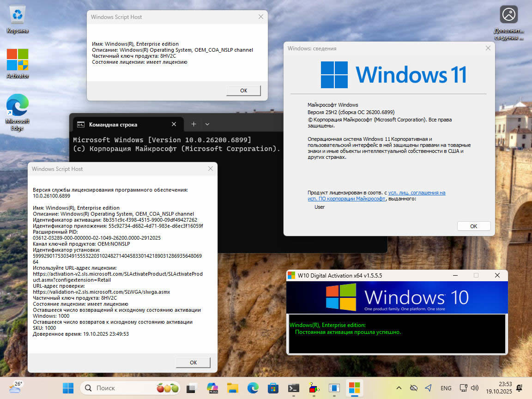Click OK in the top Windows Script Host dialog
This screenshot has height=399, width=532.
(x=244, y=91)
